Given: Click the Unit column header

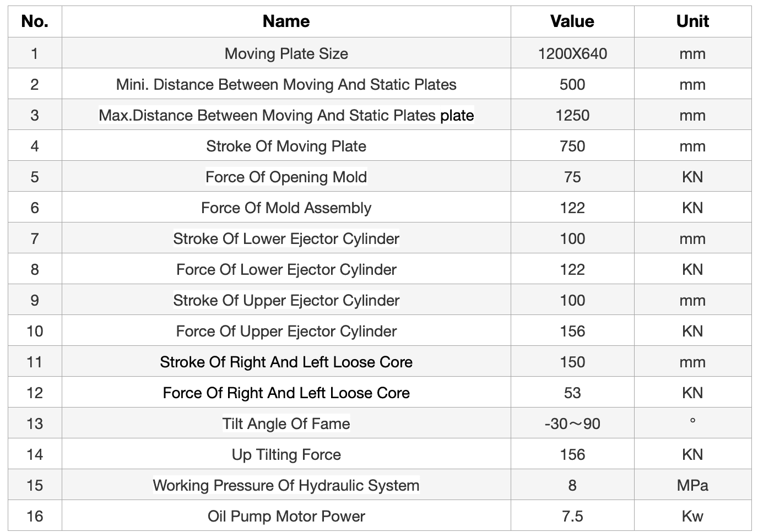Looking at the screenshot, I should point(692,21).
